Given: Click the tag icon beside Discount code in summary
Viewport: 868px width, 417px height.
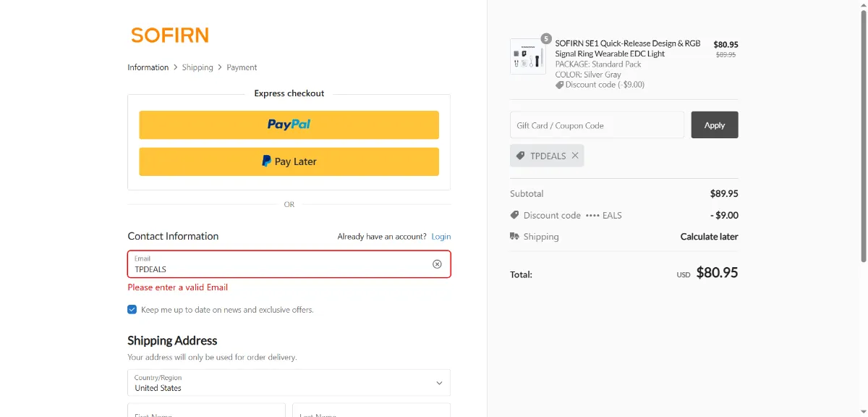Looking at the screenshot, I should coord(514,215).
